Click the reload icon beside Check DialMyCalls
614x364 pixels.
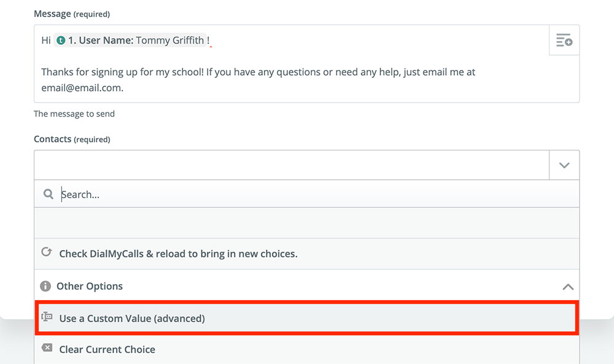pyautogui.click(x=46, y=253)
